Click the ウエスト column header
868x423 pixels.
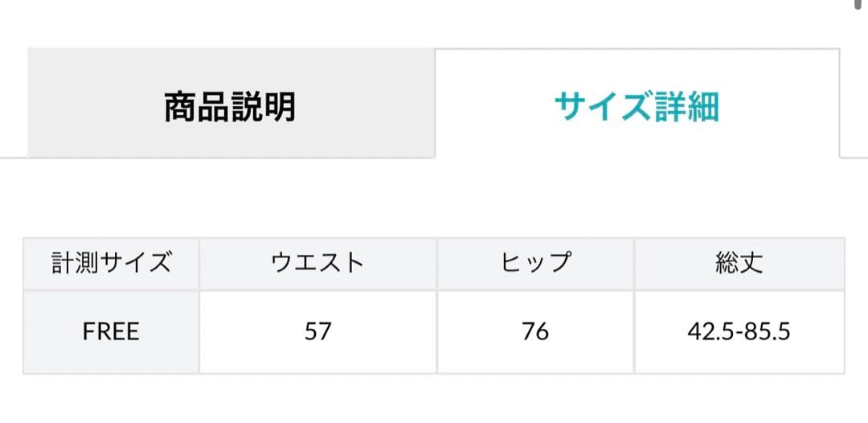[x=318, y=263]
